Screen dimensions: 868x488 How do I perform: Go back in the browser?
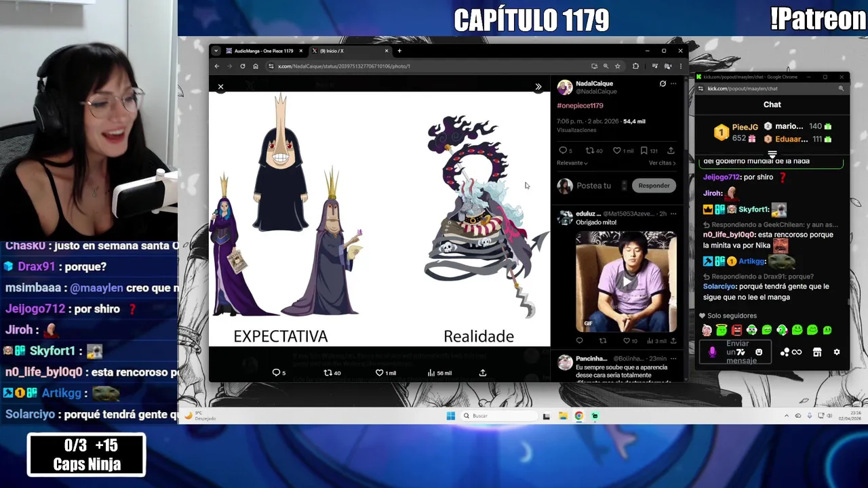pyautogui.click(x=217, y=66)
